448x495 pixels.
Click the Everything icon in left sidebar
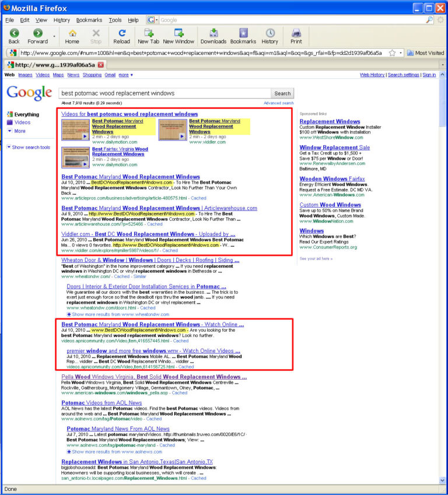click(10, 114)
